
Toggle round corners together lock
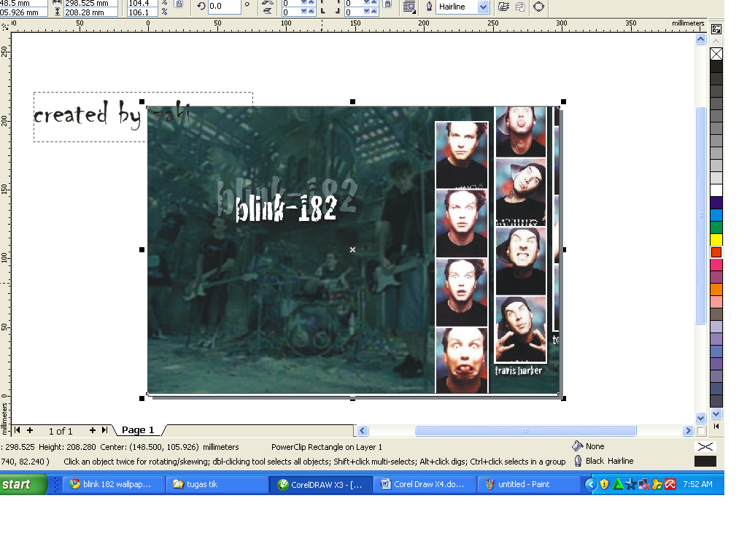(388, 4)
